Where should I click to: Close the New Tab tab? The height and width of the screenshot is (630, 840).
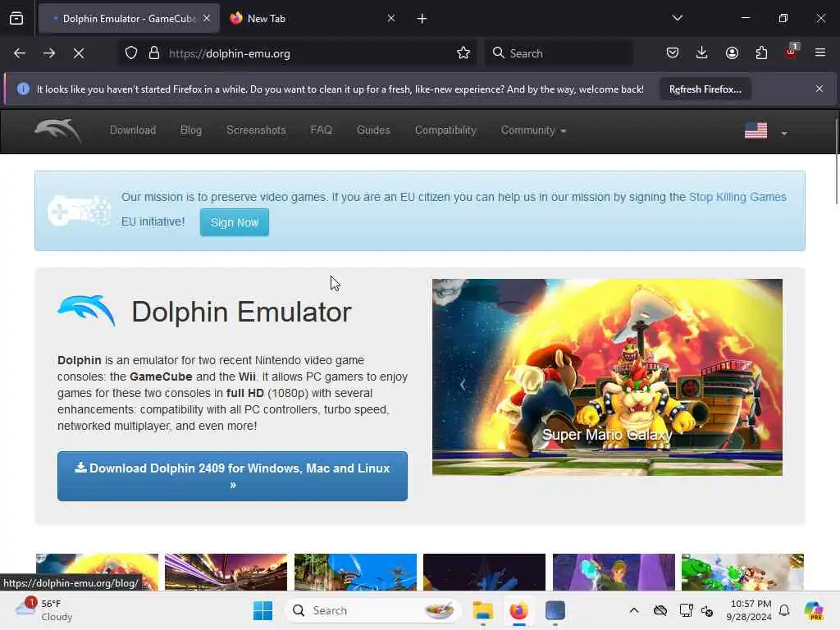[391, 18]
